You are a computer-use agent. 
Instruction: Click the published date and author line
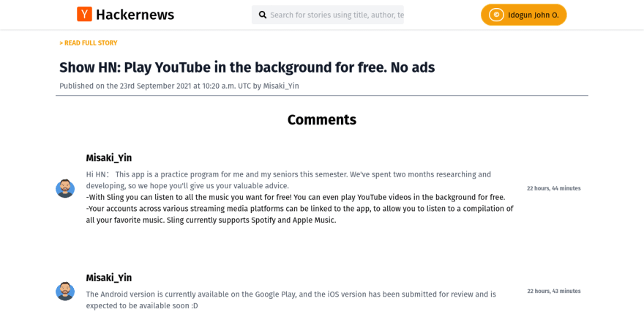click(179, 86)
